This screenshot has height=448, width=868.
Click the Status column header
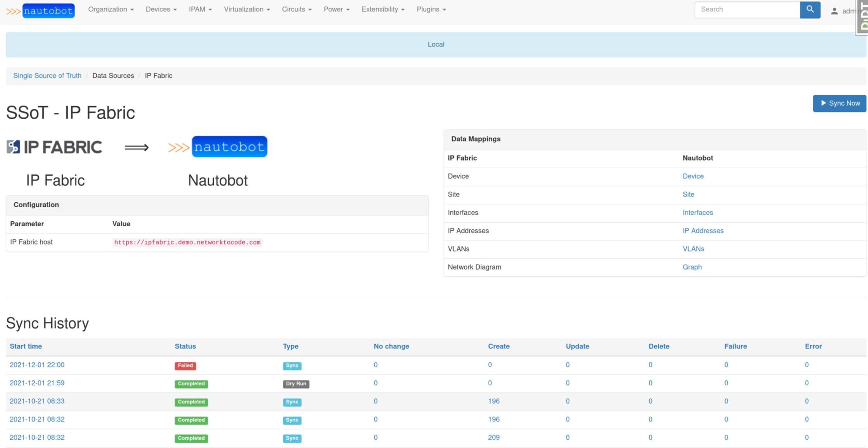[185, 346]
